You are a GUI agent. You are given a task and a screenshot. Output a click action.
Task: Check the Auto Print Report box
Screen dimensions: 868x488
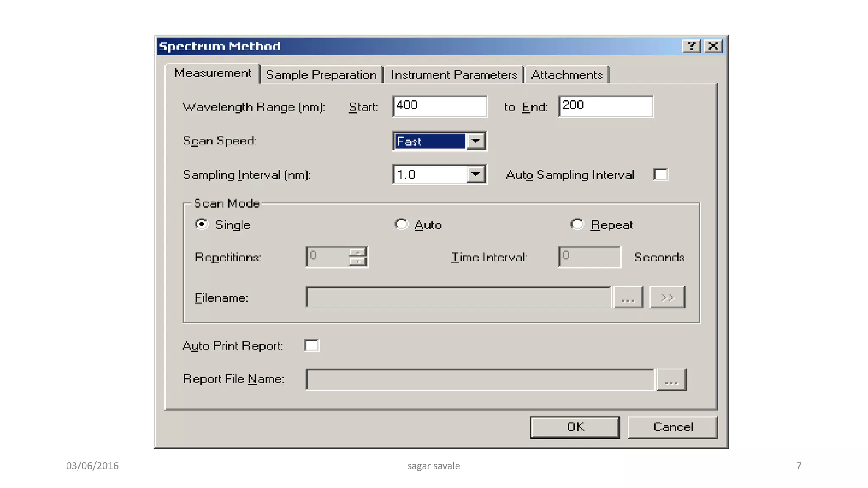(312, 345)
